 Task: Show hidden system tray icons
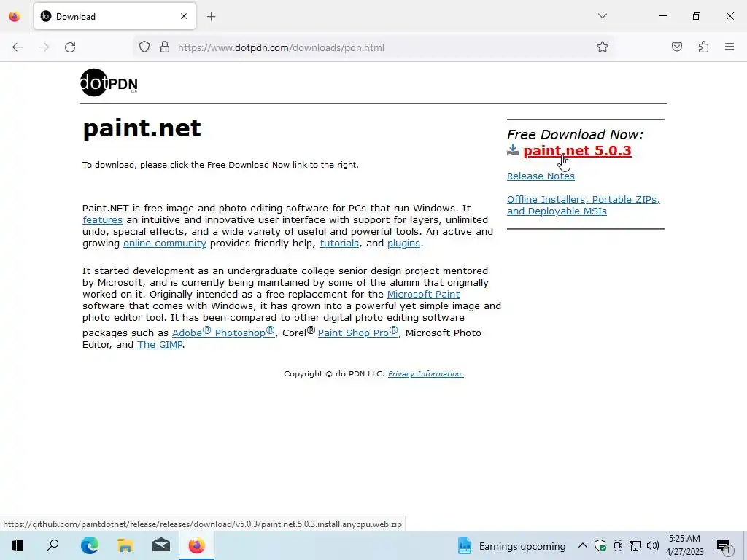(582, 545)
